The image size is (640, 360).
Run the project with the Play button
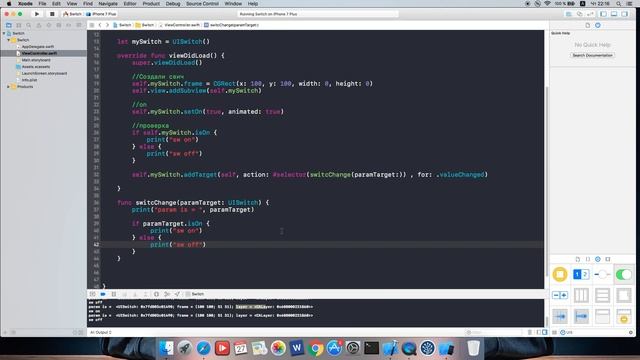pos(37,14)
